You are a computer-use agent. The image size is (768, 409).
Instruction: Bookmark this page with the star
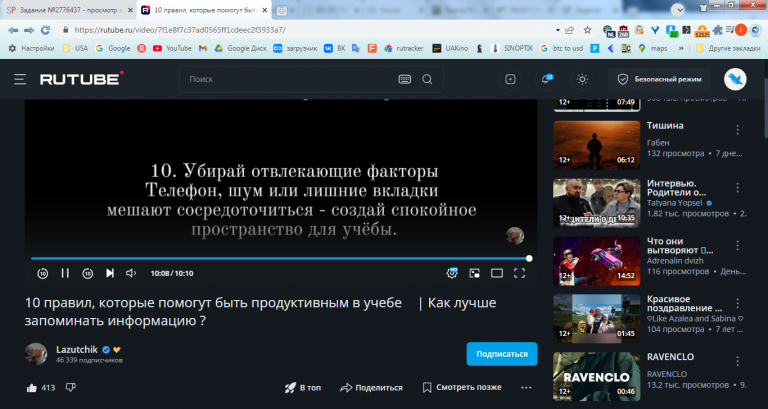(587, 30)
